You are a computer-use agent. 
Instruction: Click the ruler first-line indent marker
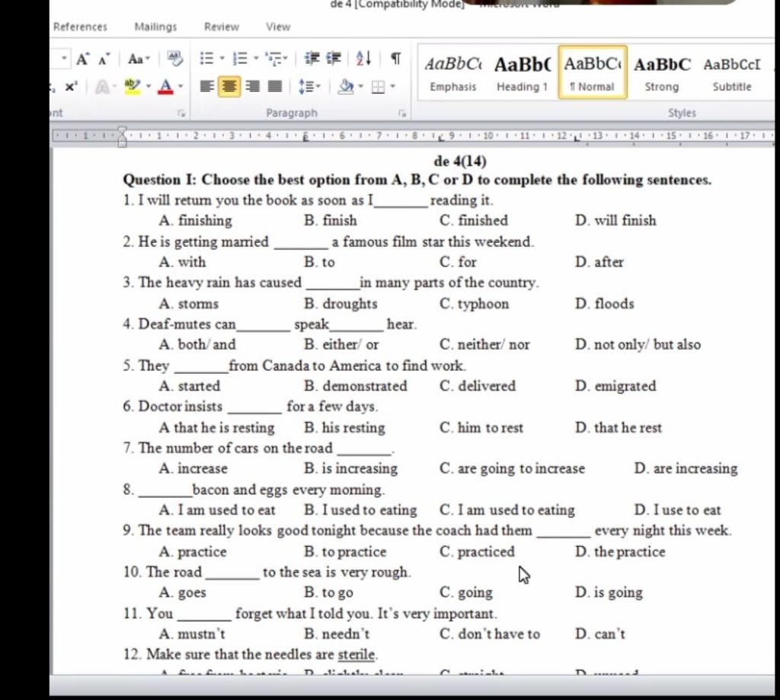[122, 131]
